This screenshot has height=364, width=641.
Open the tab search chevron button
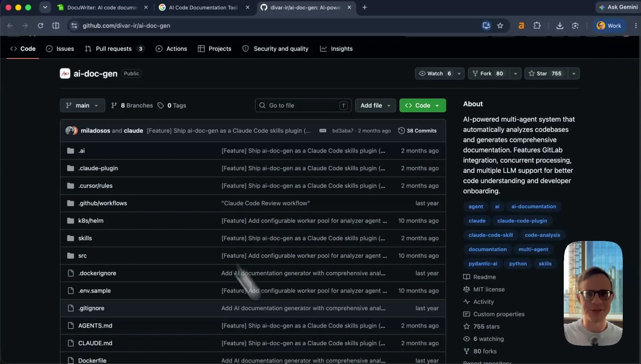45,7
